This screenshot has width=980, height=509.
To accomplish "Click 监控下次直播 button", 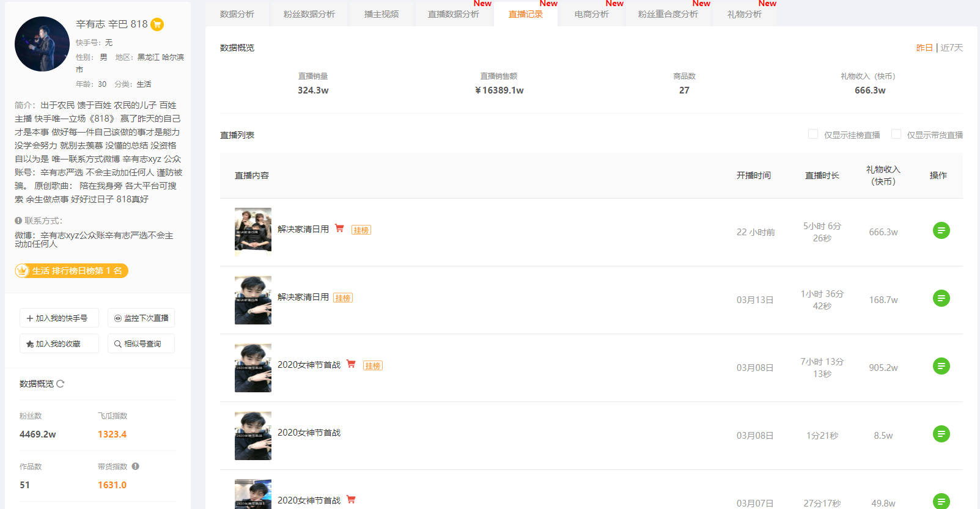I will coord(141,318).
